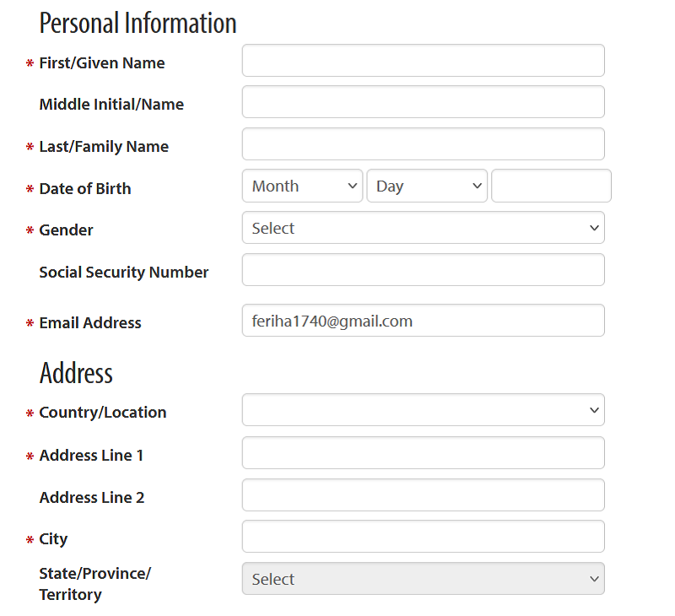Click the State/Province chevron arrow
The image size is (675, 616).
pos(594,579)
